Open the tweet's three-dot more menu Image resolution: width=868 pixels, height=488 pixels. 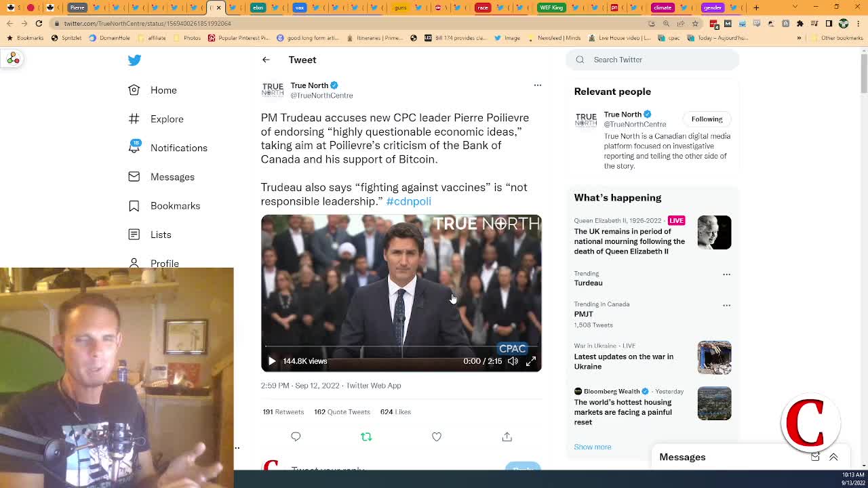point(537,85)
